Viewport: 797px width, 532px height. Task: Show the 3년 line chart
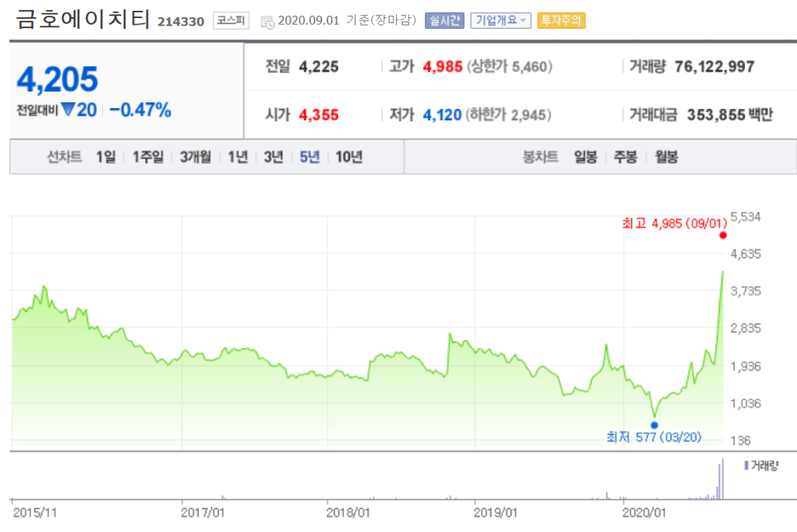pyautogui.click(x=273, y=157)
